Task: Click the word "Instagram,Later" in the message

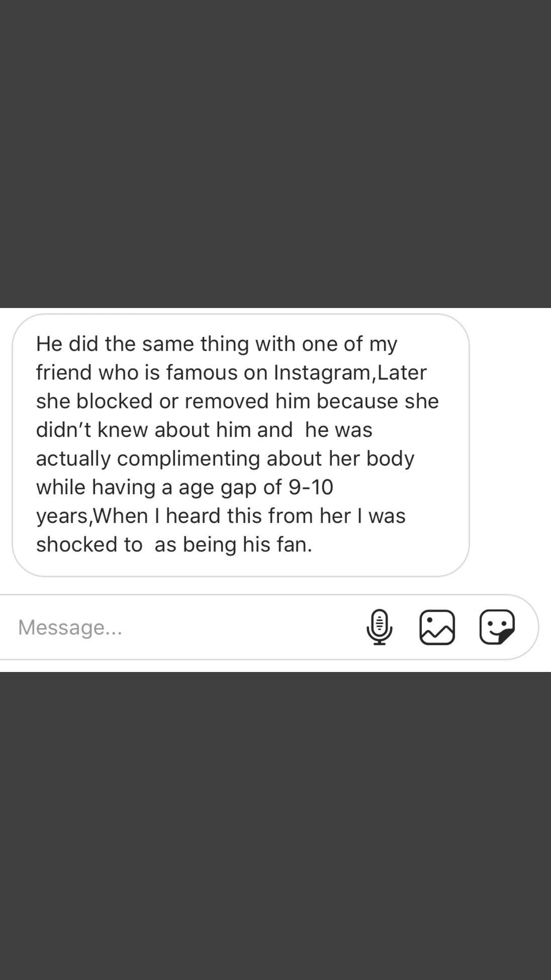Action: point(350,373)
